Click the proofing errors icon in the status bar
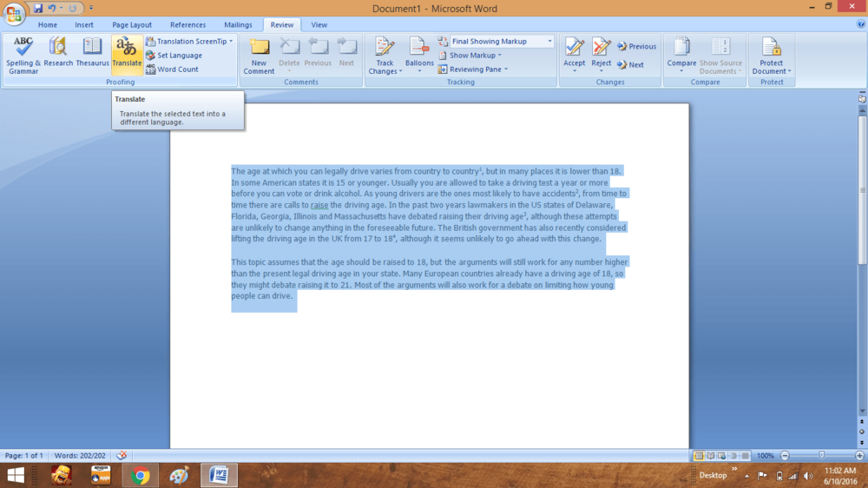The image size is (868, 488). coord(122,455)
